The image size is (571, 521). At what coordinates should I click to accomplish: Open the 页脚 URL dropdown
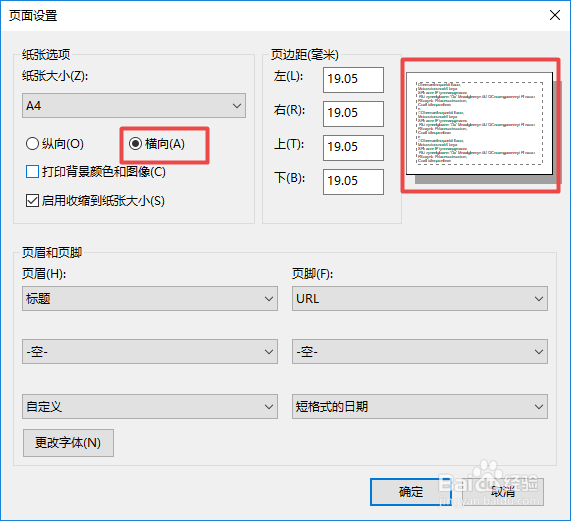pyautogui.click(x=420, y=299)
